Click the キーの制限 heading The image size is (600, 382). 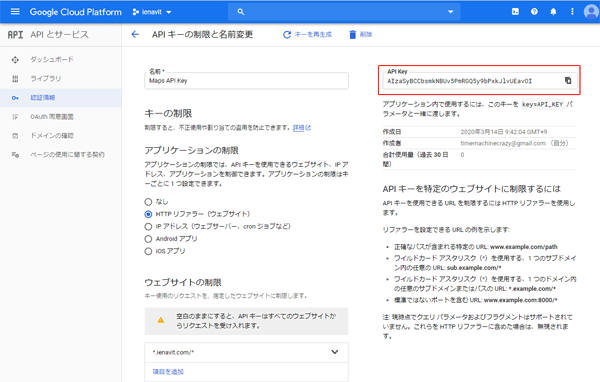(x=168, y=113)
